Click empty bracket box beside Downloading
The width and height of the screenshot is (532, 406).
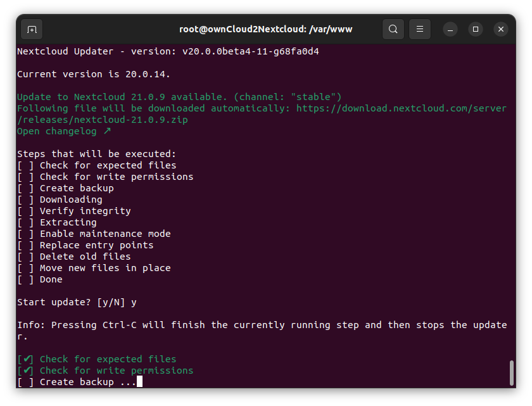click(x=25, y=200)
